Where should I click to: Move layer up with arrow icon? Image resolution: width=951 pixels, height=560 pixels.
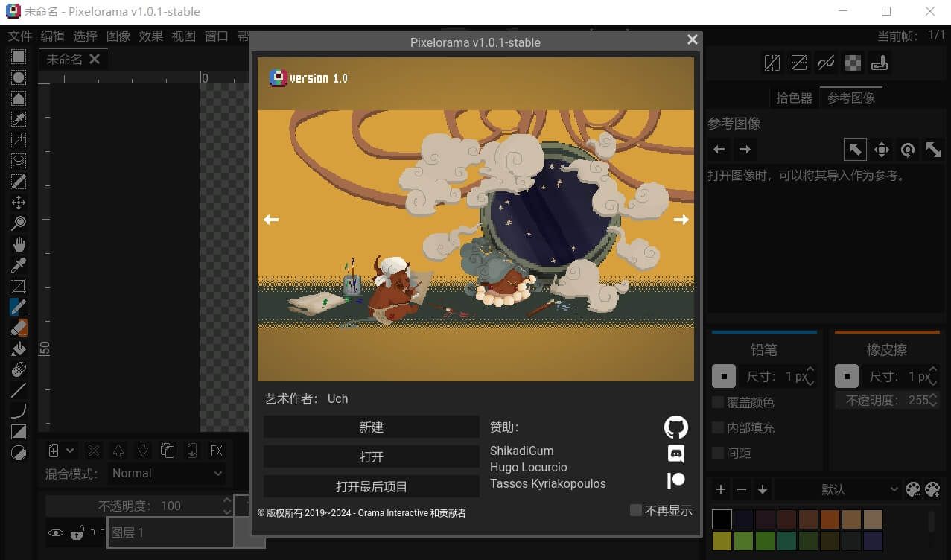pyautogui.click(x=118, y=451)
